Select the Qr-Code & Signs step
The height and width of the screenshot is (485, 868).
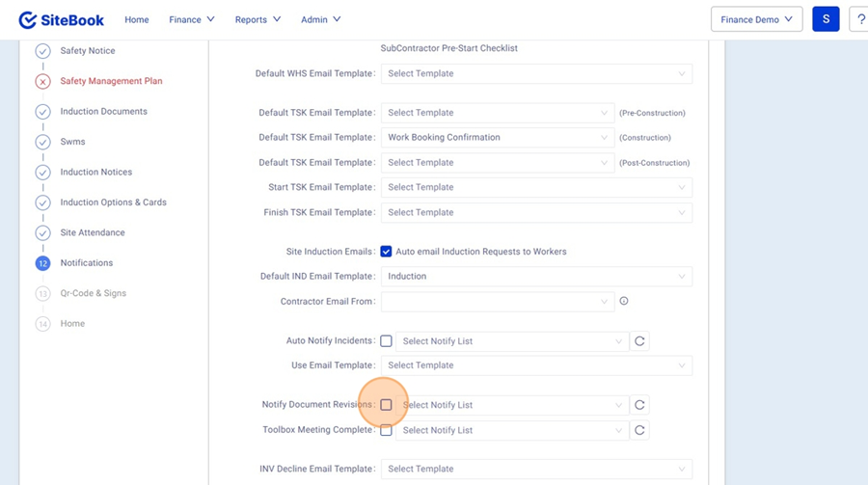point(93,293)
